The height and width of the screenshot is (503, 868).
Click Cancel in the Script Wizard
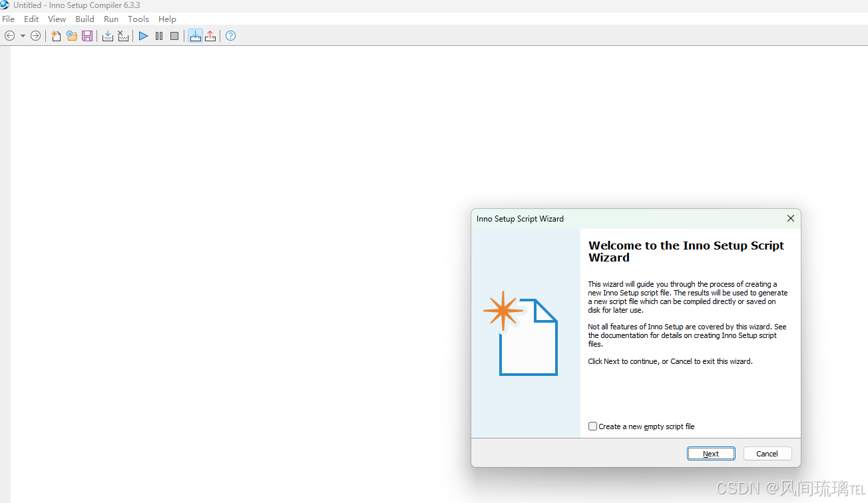point(767,454)
